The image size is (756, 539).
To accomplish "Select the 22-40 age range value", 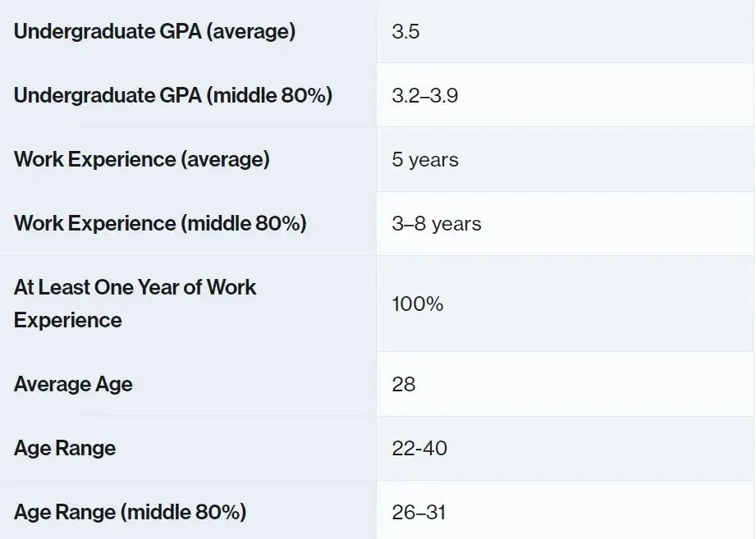I will 419,449.
